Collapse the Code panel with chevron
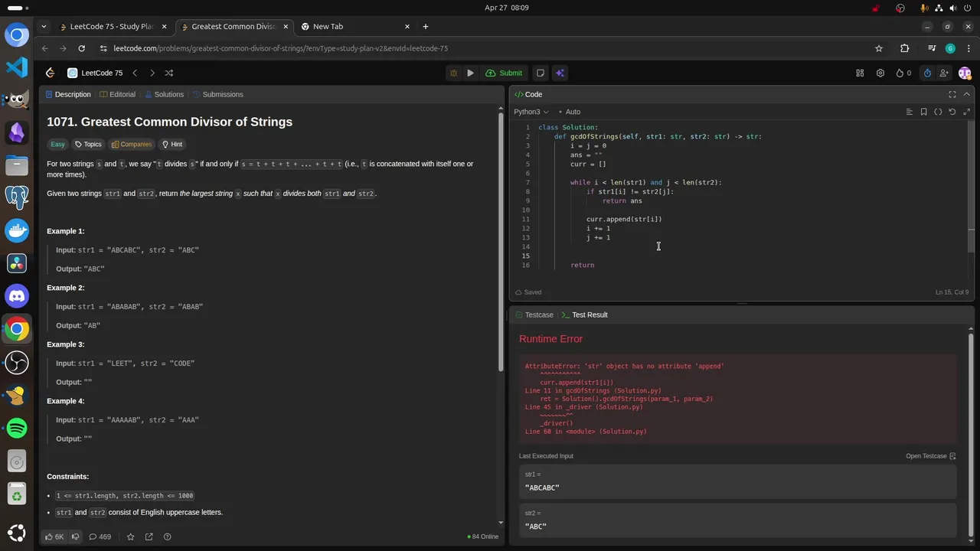The width and height of the screenshot is (980, 551). [966, 94]
